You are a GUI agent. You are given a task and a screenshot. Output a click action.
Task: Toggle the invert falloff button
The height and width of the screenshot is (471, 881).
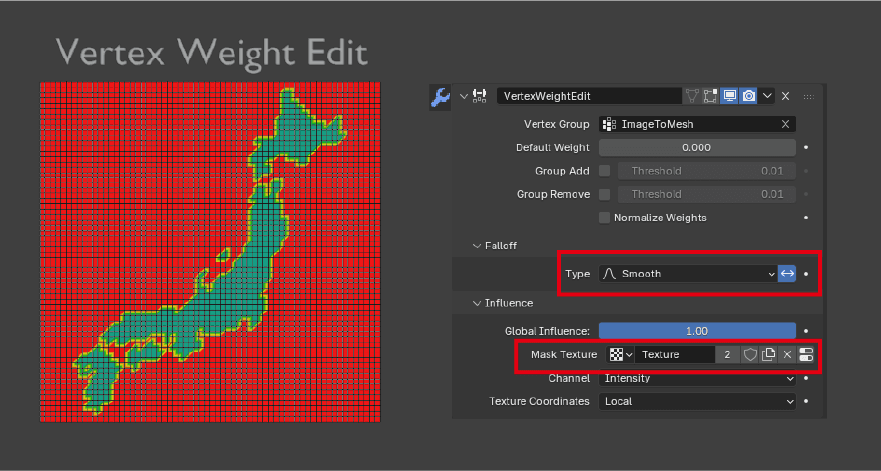787,273
